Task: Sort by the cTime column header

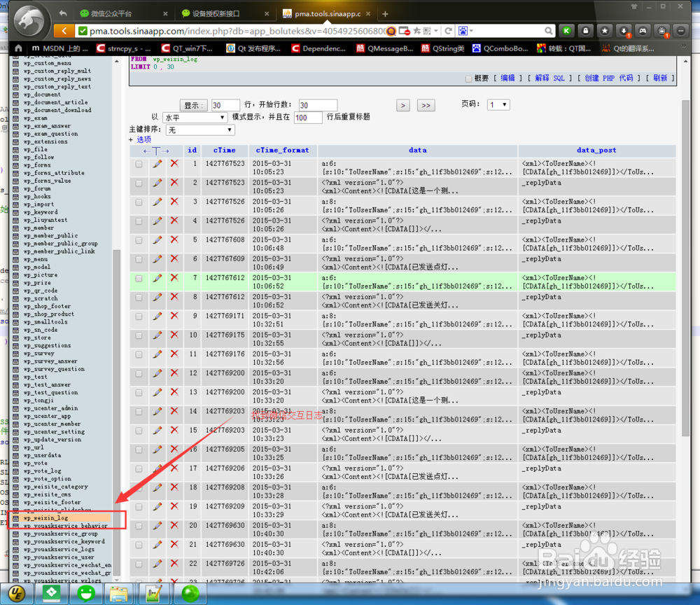Action: pyautogui.click(x=224, y=151)
